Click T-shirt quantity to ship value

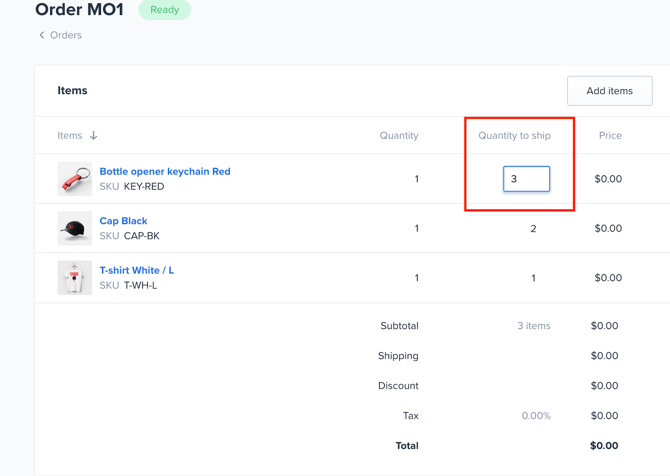(533, 278)
